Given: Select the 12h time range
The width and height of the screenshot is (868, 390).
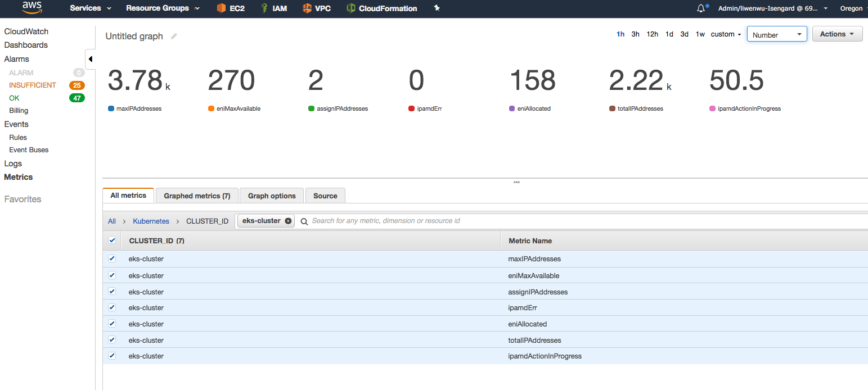Looking at the screenshot, I should pyautogui.click(x=653, y=34).
